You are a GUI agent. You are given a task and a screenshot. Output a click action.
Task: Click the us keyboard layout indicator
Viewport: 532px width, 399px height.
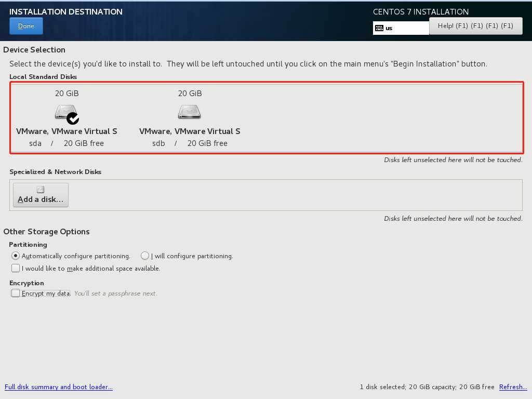point(401,28)
